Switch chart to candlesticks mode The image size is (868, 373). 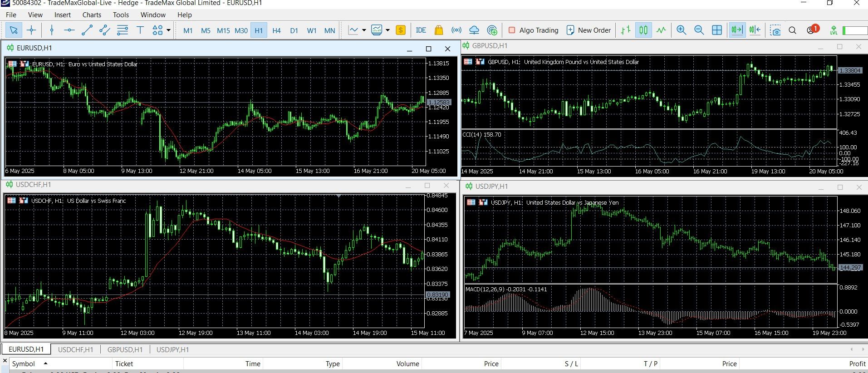643,30
